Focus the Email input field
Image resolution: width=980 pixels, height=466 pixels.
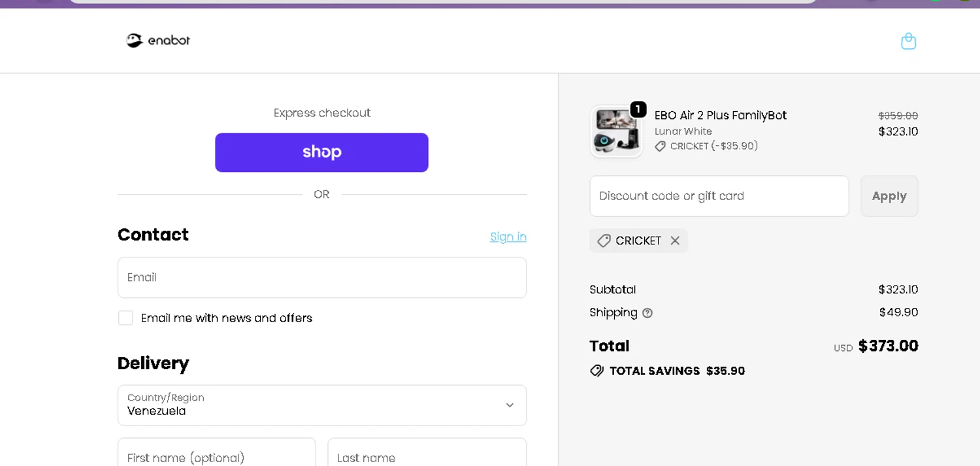(x=322, y=278)
